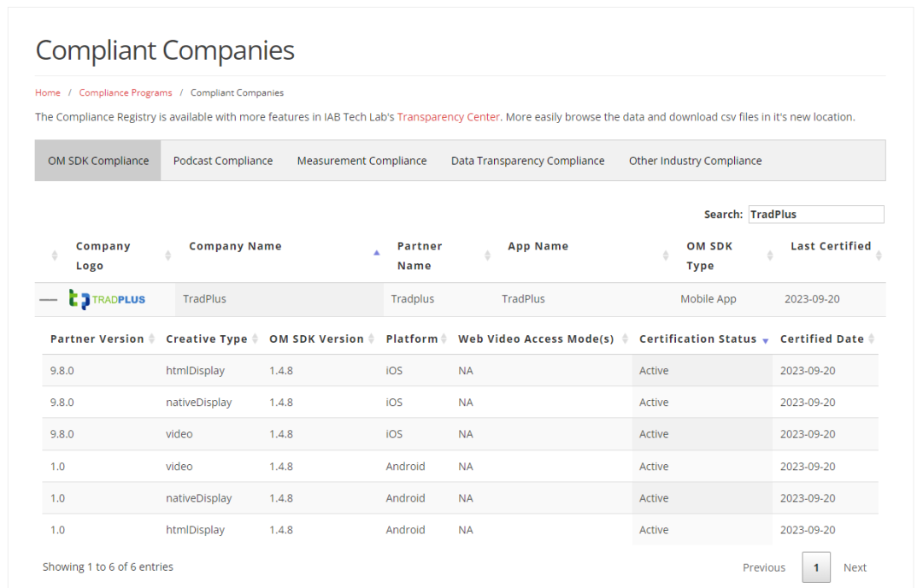Sort by Last Certified column
923x588 pixels.
pyautogui.click(x=831, y=246)
